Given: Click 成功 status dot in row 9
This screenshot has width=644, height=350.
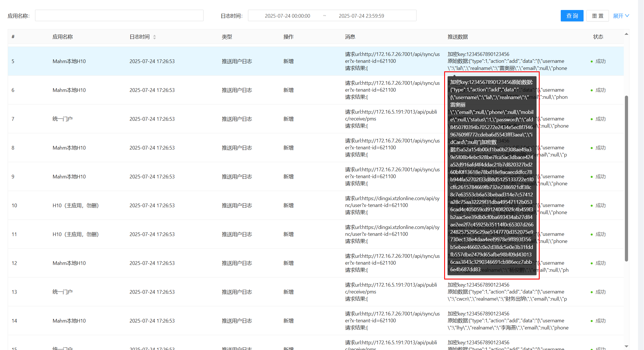Looking at the screenshot, I should coord(592,177).
